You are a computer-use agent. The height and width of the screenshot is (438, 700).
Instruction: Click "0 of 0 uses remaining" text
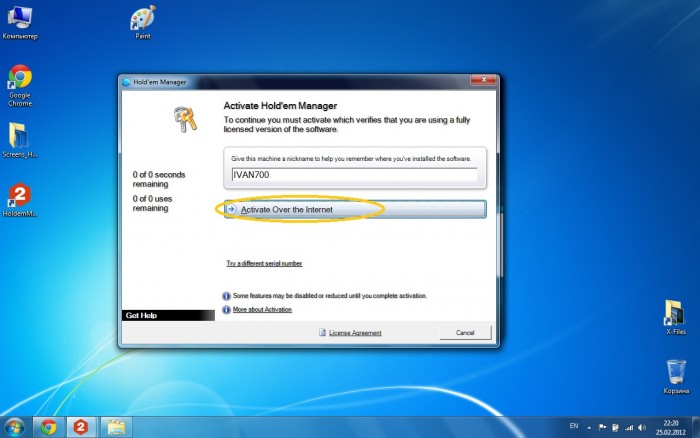pyautogui.click(x=152, y=203)
